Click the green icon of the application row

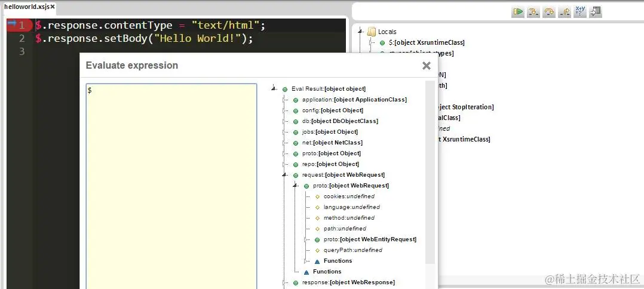296,100
